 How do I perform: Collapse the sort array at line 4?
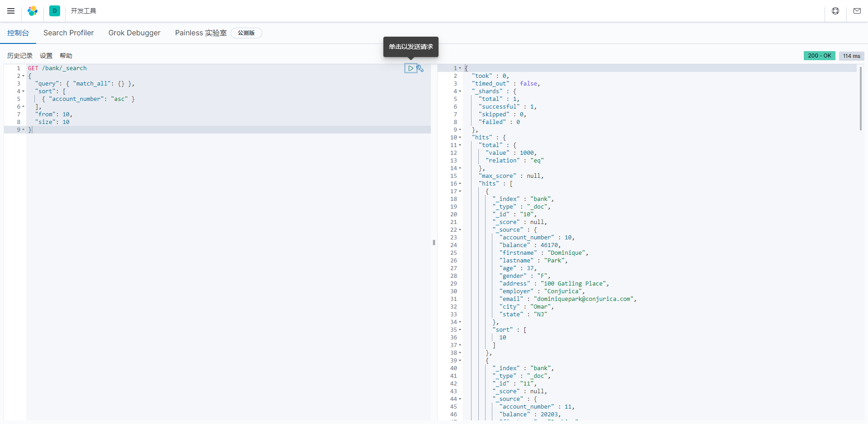(24, 91)
